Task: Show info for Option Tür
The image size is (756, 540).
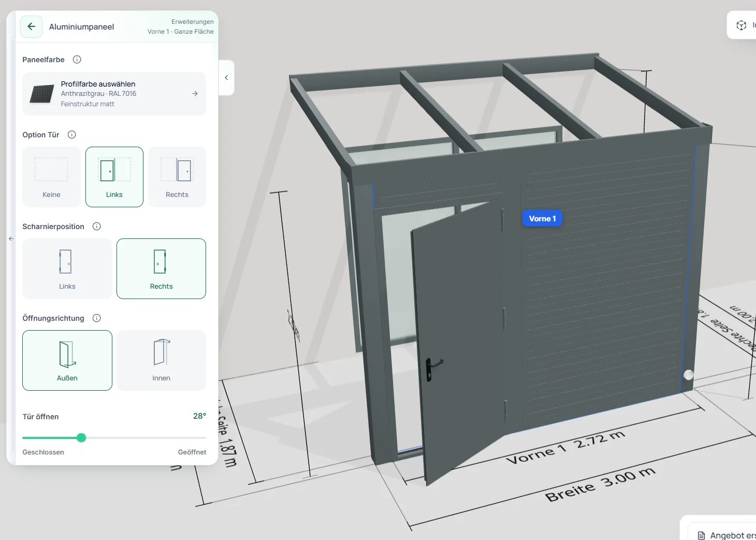Action: point(72,135)
